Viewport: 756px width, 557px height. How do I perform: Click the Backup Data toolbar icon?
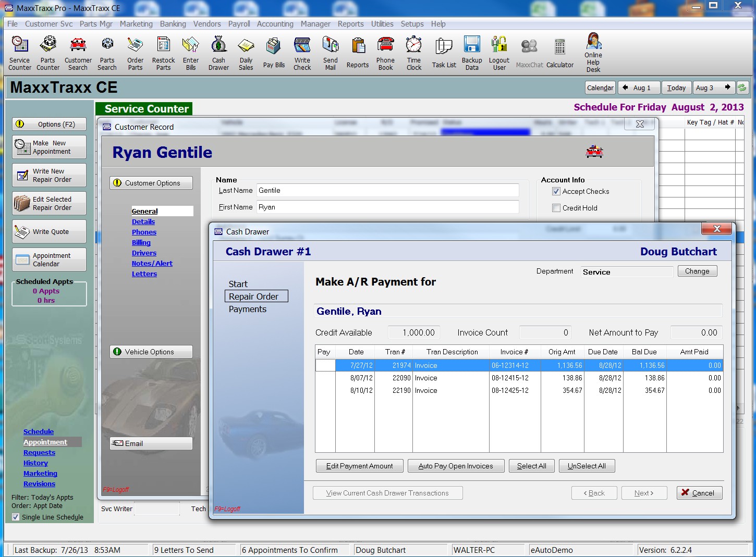coord(472,53)
